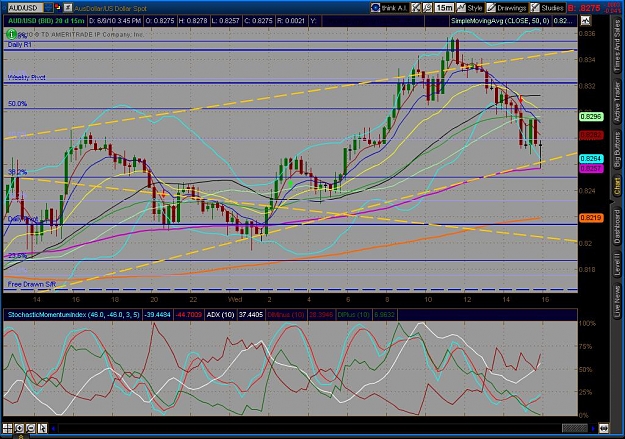The image size is (625, 439).
Task: Click the Wed date label on time axis
Action: pos(235,299)
